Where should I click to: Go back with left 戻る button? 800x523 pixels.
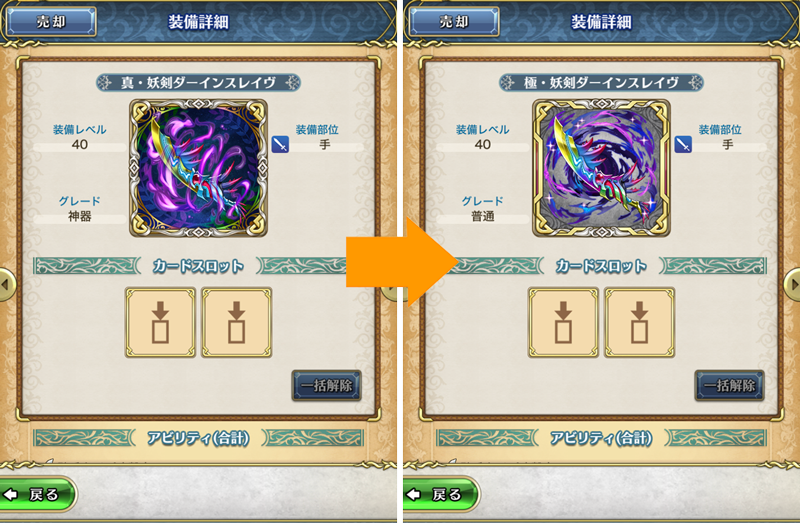[x=37, y=494]
